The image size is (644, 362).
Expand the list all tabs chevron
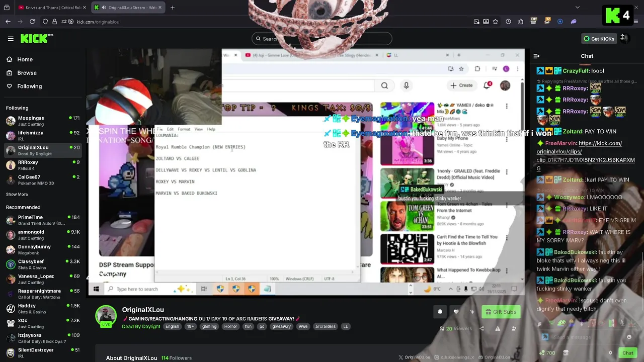coord(577,8)
